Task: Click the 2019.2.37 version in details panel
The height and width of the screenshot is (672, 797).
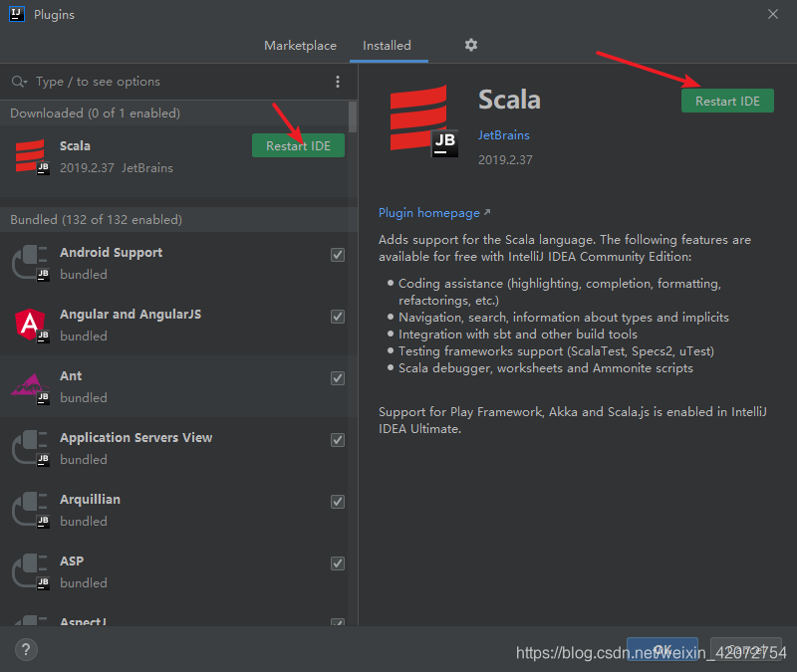Action: tap(505, 160)
